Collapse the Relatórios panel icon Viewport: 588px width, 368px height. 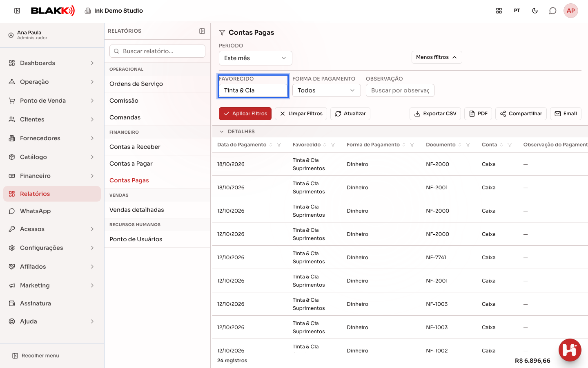click(202, 31)
